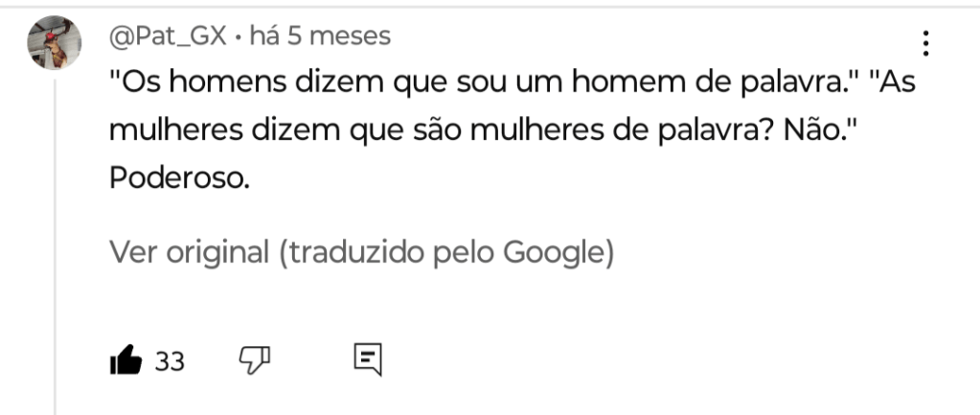980x415 pixels.
Task: Click "(traduzido pelo Google)" label text
Action: tap(445, 252)
